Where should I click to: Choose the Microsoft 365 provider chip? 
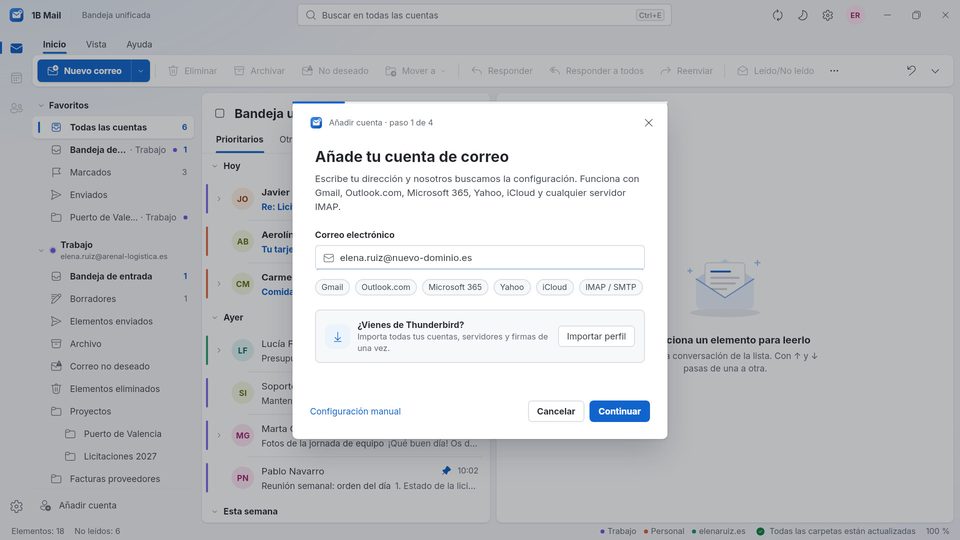coord(455,287)
